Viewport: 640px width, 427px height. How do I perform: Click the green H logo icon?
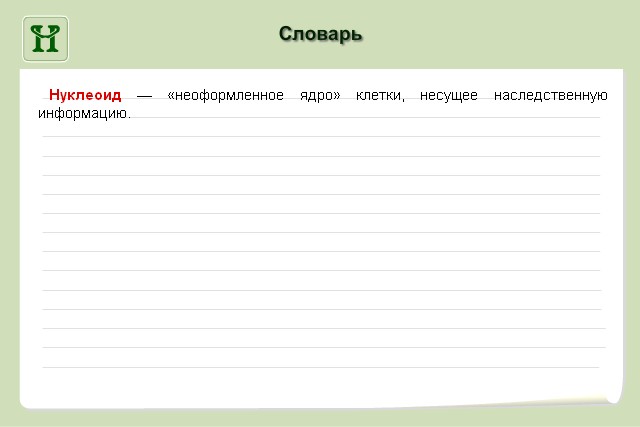click(46, 38)
